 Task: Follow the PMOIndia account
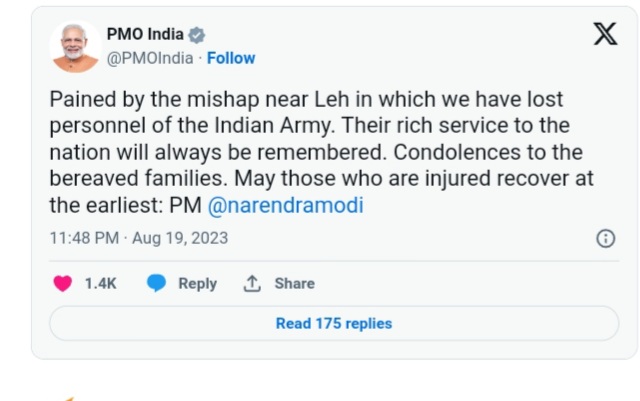pyautogui.click(x=231, y=58)
